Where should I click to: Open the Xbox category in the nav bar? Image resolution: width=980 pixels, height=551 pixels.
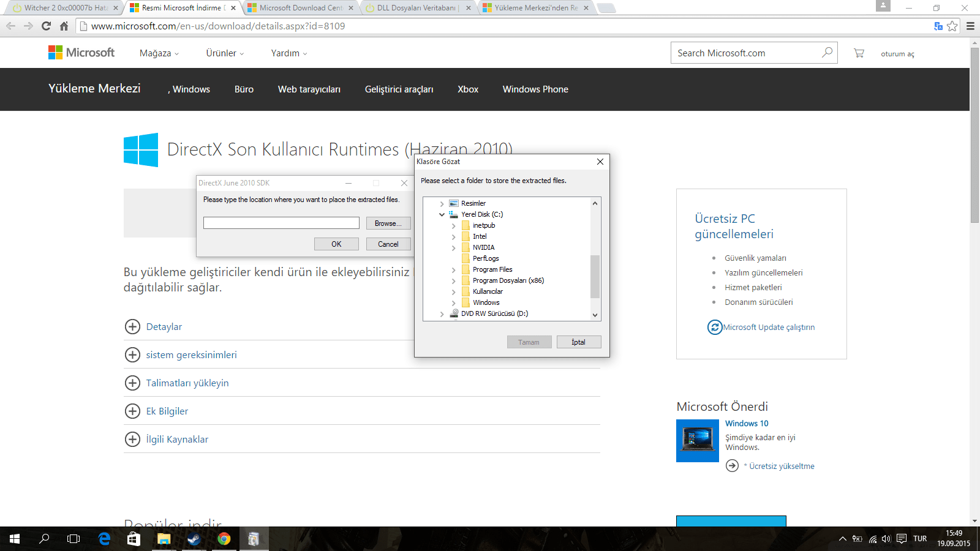coord(468,89)
